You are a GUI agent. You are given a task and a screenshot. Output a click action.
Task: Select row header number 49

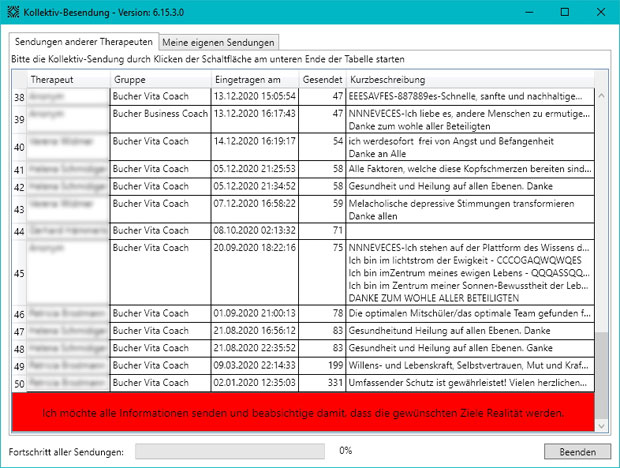pos(19,366)
